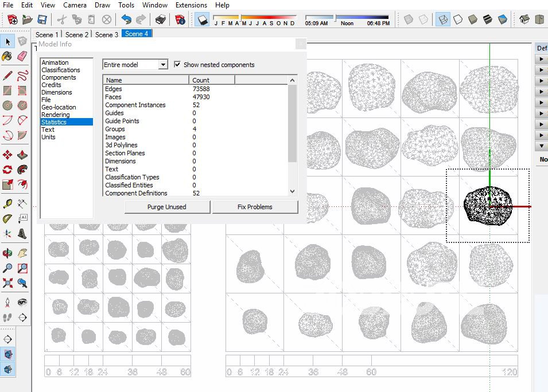Pick the Tape Measure tool
The height and width of the screenshot is (392, 548).
click(7, 203)
